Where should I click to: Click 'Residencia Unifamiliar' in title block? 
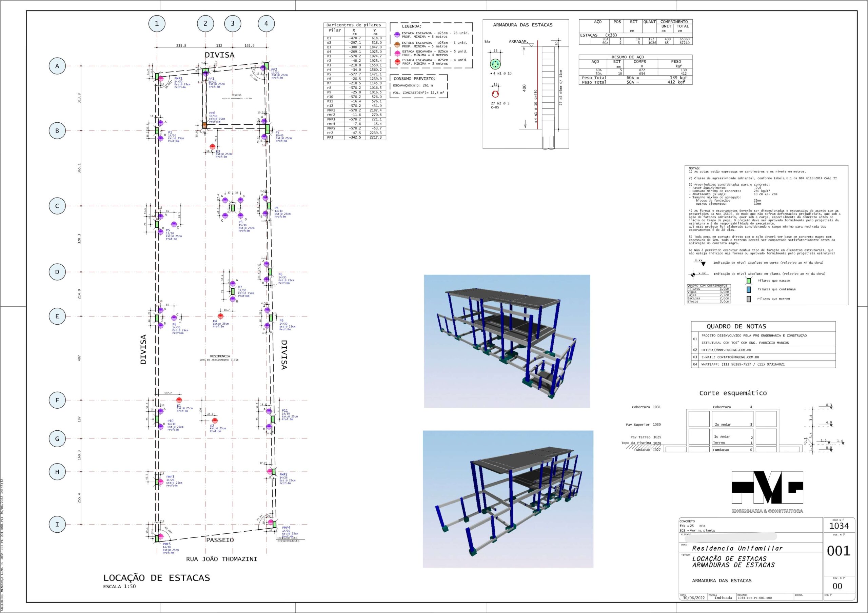click(737, 548)
